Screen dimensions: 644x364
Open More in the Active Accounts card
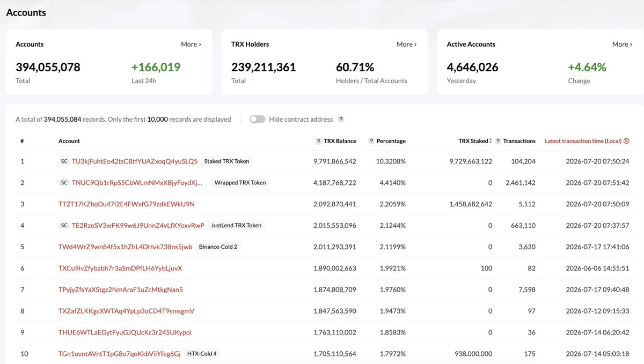(623, 44)
